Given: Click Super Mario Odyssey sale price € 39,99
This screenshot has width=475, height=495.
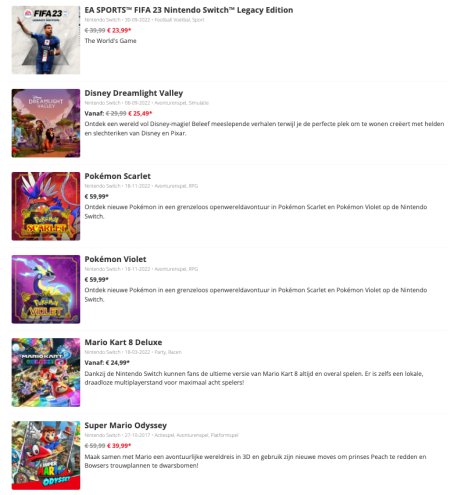Looking at the screenshot, I should pyautogui.click(x=119, y=446).
